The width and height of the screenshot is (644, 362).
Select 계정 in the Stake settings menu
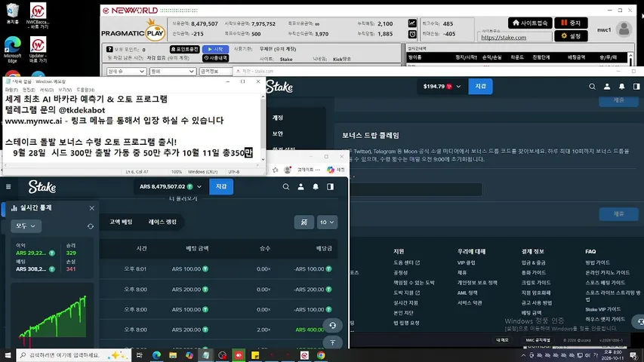click(278, 118)
